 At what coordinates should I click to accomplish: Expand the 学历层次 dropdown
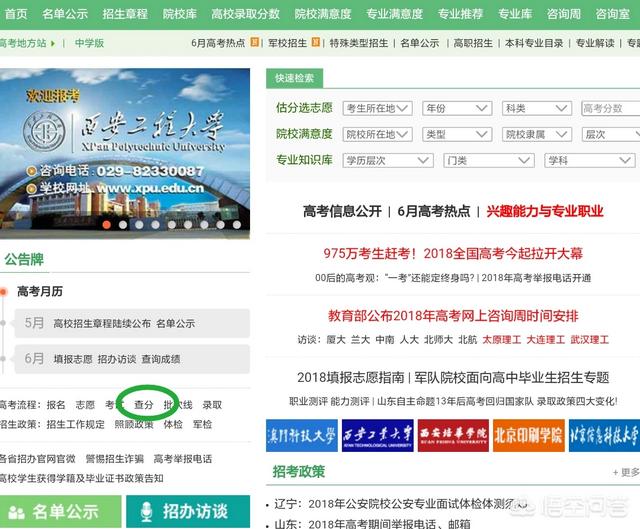pos(388,160)
